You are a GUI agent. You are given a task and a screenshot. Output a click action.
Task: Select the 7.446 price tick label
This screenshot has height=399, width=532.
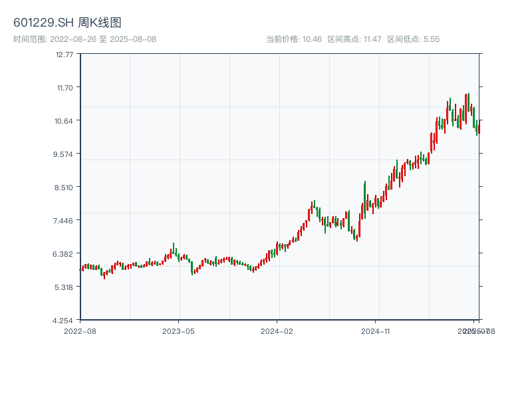click(x=65, y=220)
